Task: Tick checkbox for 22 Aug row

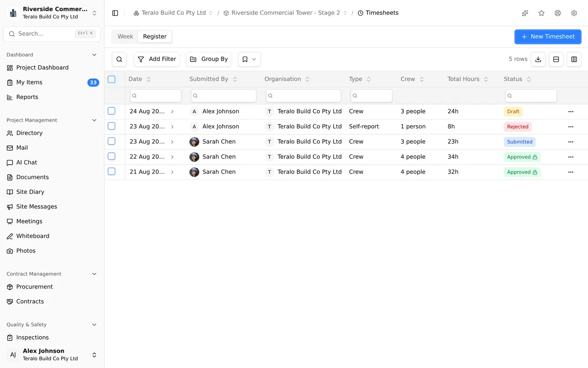Action: click(112, 156)
